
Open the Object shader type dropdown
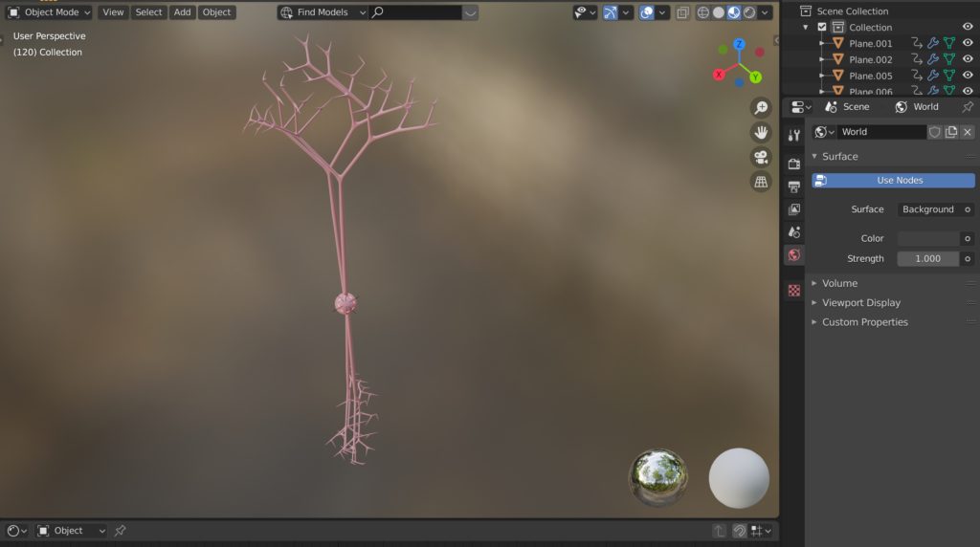pos(71,531)
